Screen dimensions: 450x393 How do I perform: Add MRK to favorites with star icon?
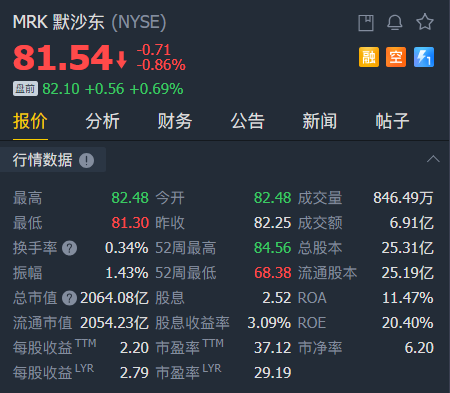[425, 22]
